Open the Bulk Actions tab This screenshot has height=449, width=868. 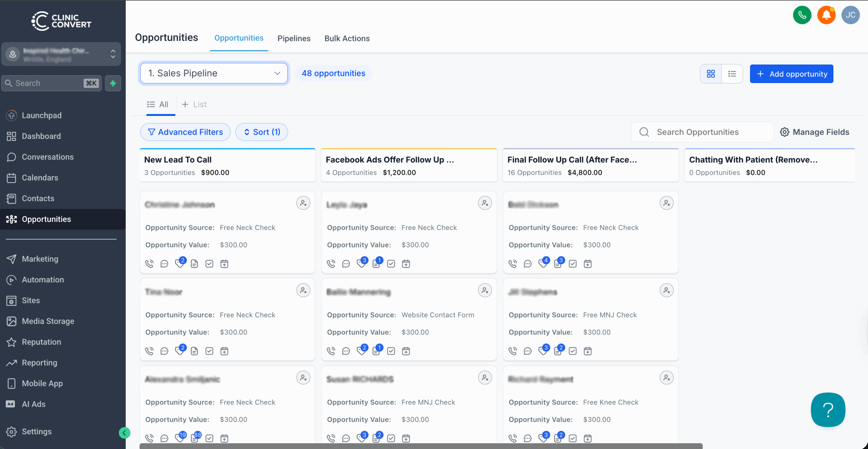tap(347, 38)
